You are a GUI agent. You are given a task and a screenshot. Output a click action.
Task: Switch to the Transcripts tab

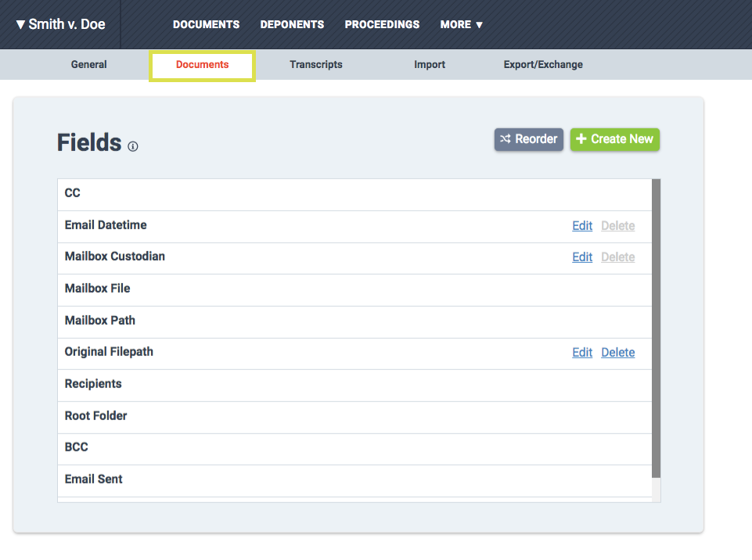coord(316,65)
